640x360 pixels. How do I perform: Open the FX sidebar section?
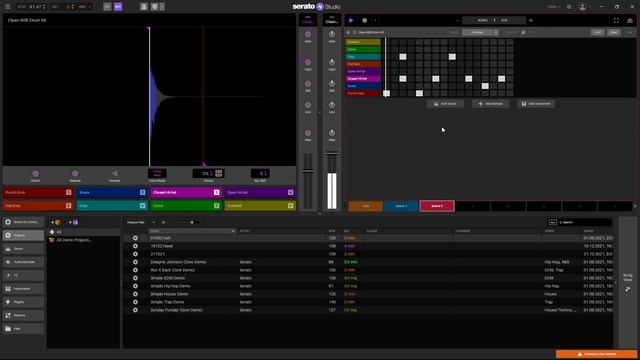(x=24, y=276)
